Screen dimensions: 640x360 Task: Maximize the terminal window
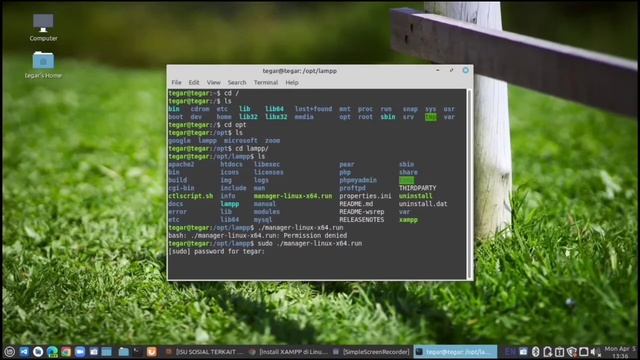[451, 71]
